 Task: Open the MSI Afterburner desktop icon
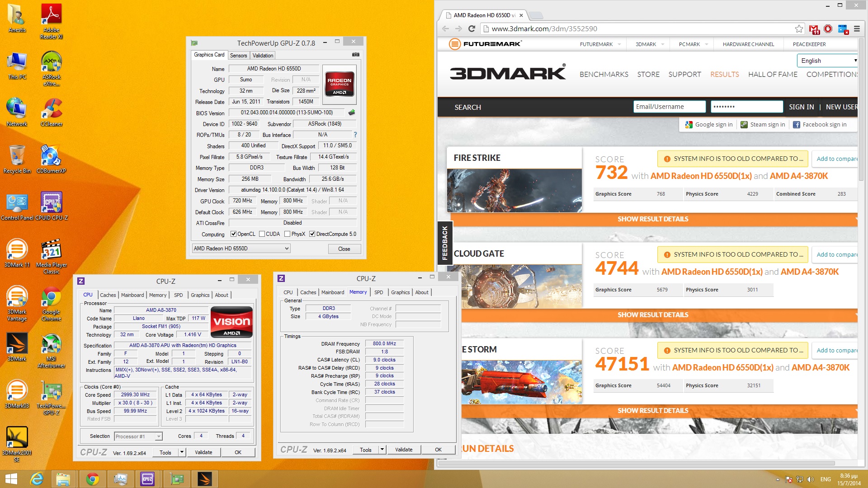click(51, 350)
